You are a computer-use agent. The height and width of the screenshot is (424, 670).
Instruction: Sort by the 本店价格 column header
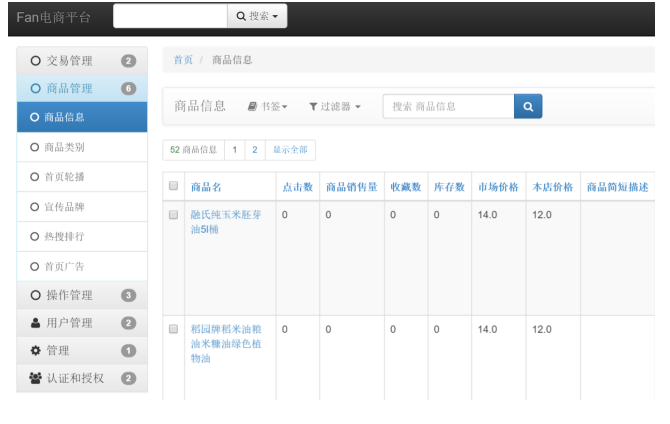click(552, 187)
